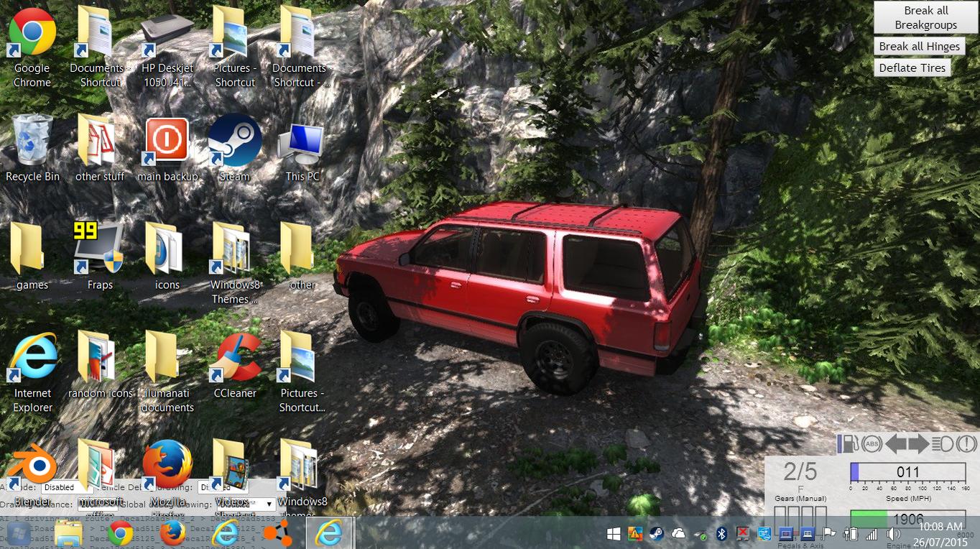Click the left turn signal arrow

click(x=896, y=443)
